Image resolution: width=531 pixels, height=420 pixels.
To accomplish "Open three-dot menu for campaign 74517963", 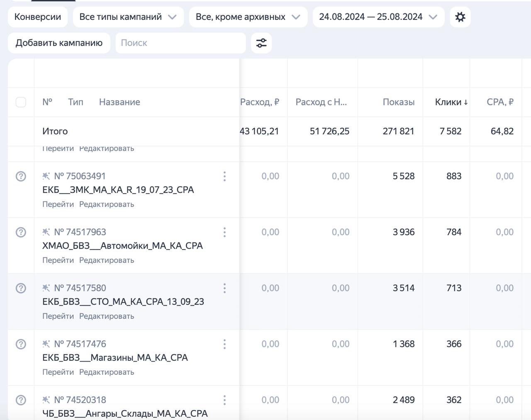I will 224,232.
